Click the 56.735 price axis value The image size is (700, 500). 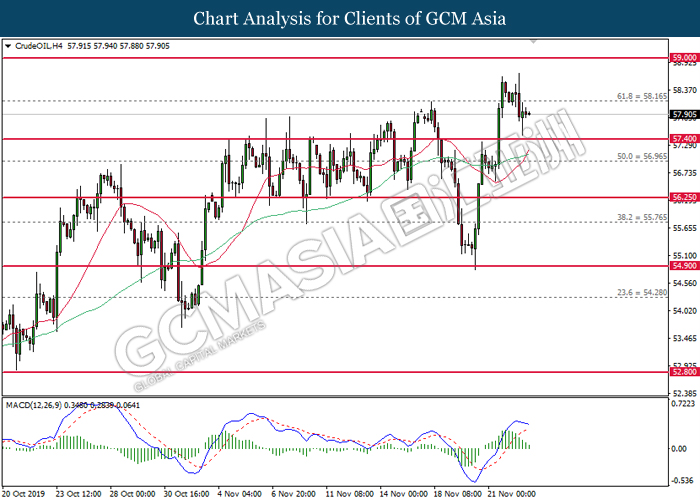(684, 173)
